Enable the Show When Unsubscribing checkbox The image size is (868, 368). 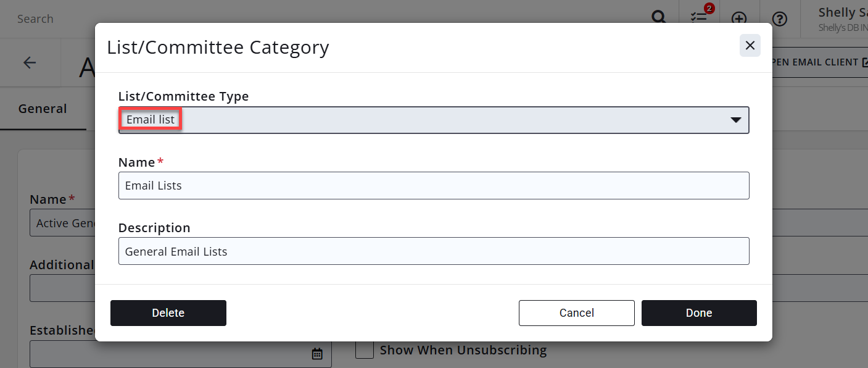pos(364,349)
